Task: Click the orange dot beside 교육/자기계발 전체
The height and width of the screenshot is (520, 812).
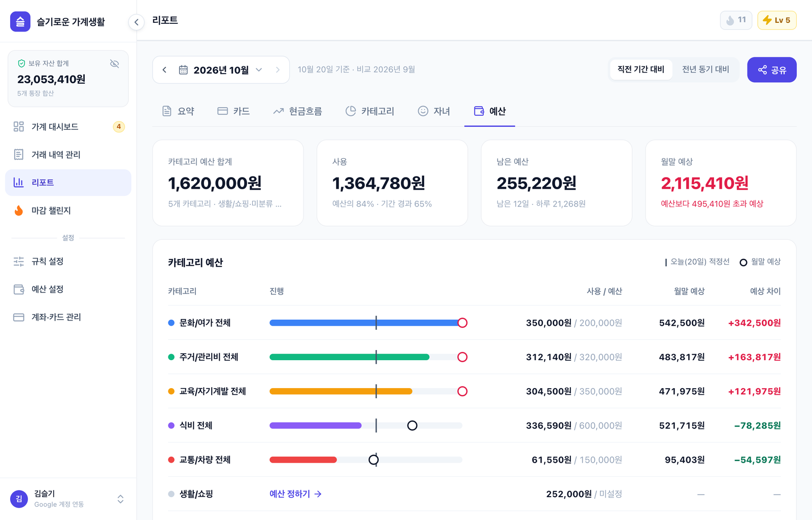Action: (171, 391)
